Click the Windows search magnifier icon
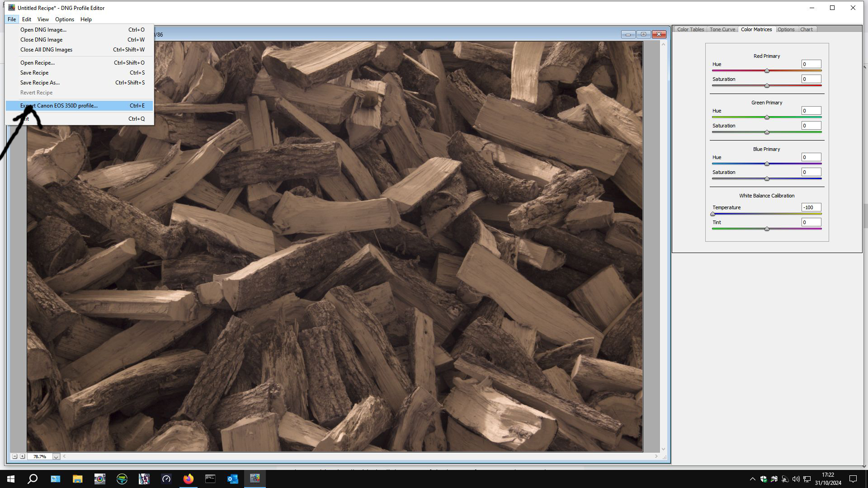Screen dimensions: 868x488 point(33,479)
